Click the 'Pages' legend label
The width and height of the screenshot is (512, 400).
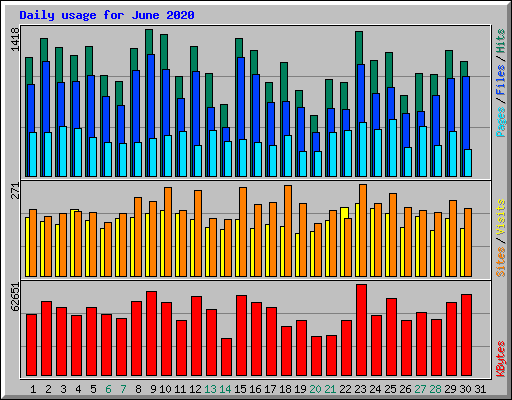coord(501,122)
